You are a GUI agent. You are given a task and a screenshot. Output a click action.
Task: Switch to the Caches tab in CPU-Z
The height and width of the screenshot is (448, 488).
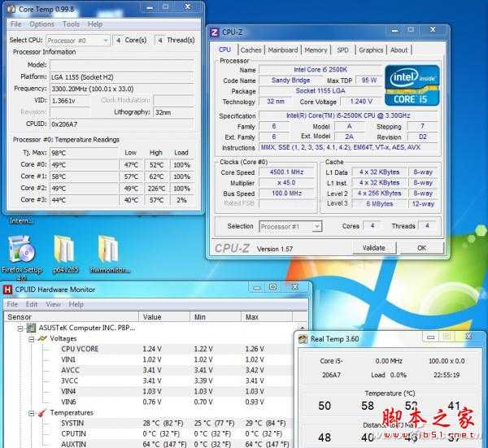point(251,50)
